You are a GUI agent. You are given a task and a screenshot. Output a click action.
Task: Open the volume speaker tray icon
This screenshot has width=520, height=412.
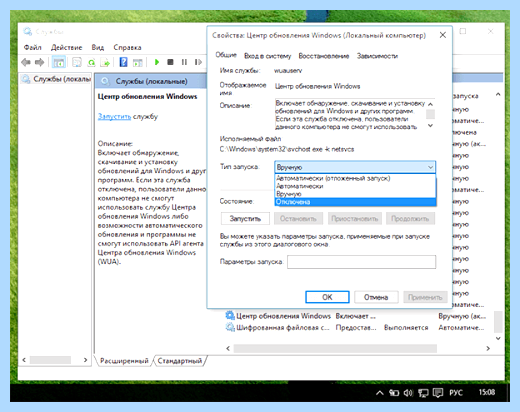tap(408, 393)
